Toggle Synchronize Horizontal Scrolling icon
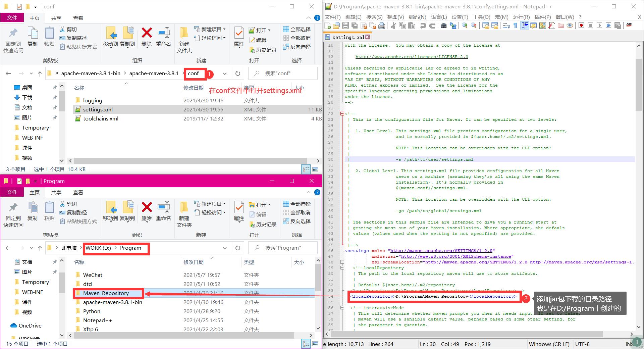Image resolution: width=644 pixels, height=349 pixels. [494, 26]
